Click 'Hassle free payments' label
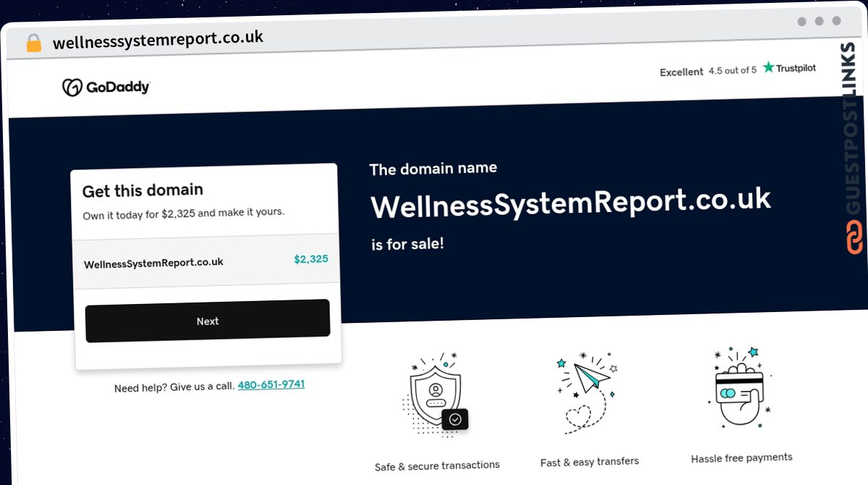 point(741,458)
